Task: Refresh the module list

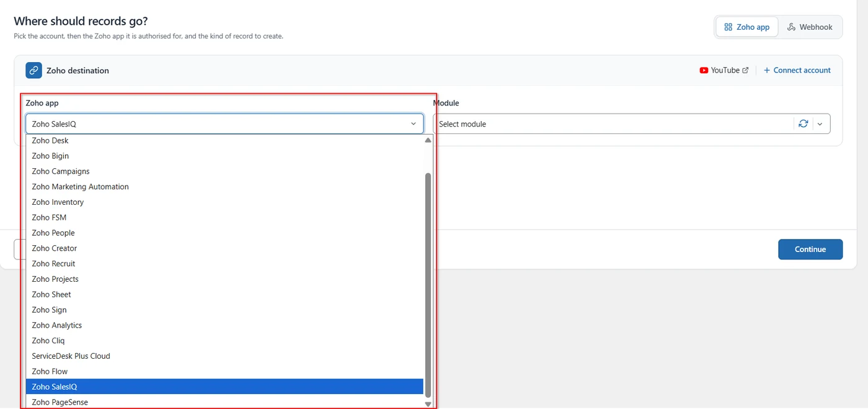Action: [803, 124]
